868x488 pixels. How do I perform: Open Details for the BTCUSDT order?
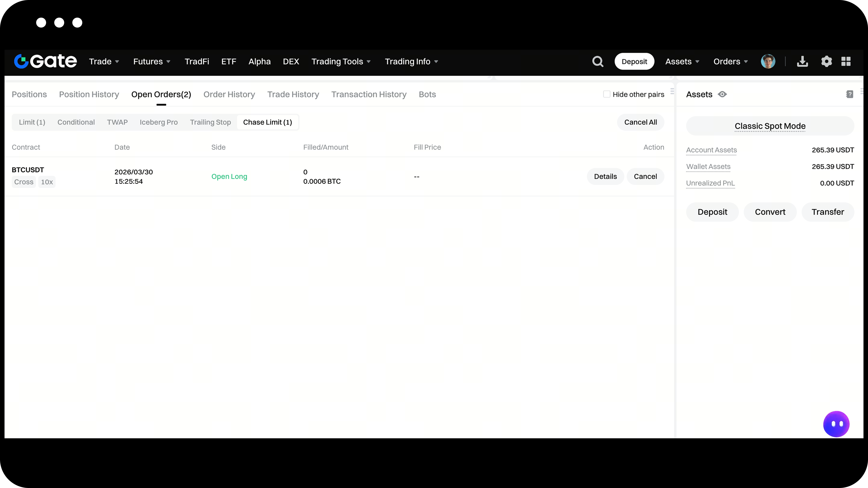(605, 176)
